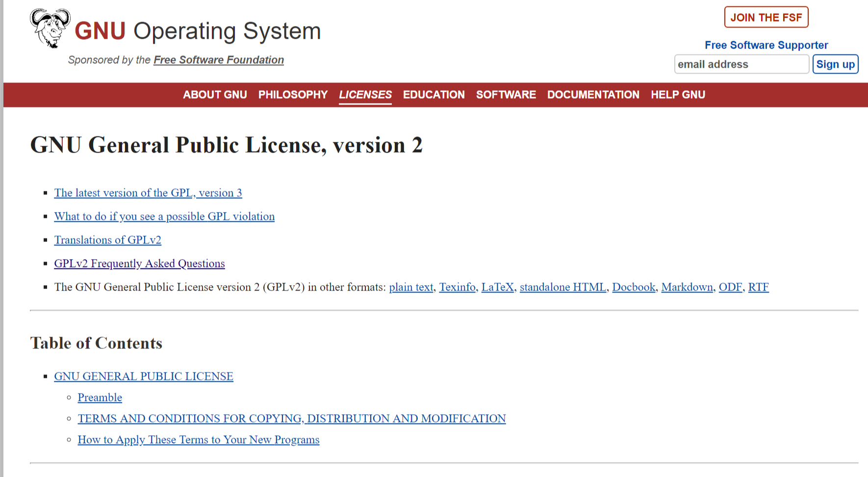Jump to How to Apply These Terms

tap(198, 440)
